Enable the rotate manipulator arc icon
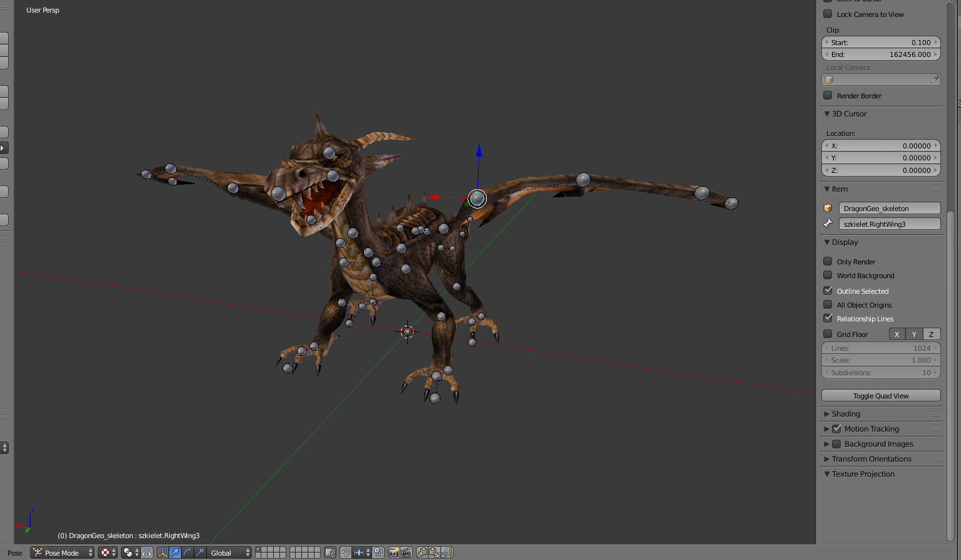This screenshot has width=961, height=560. coord(187,552)
